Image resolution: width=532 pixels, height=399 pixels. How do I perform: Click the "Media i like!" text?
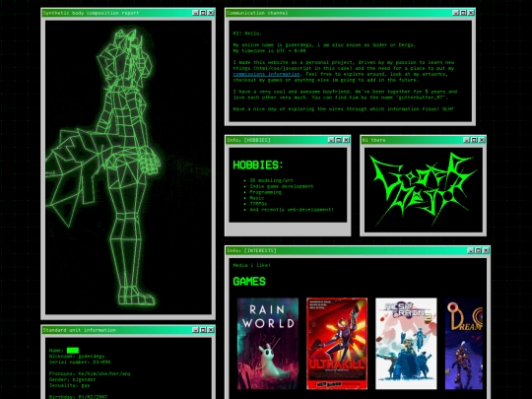(x=252, y=265)
